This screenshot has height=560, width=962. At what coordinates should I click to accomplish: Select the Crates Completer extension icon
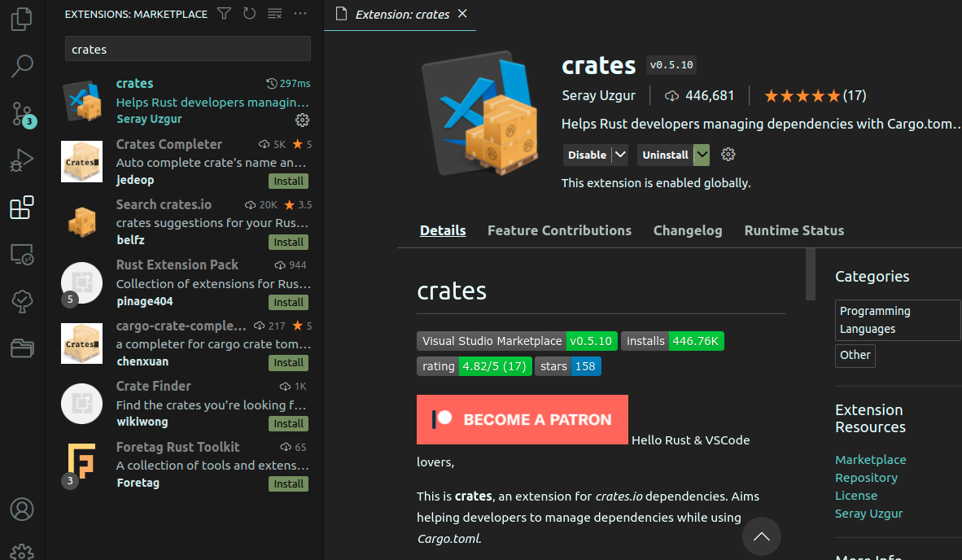[81, 162]
